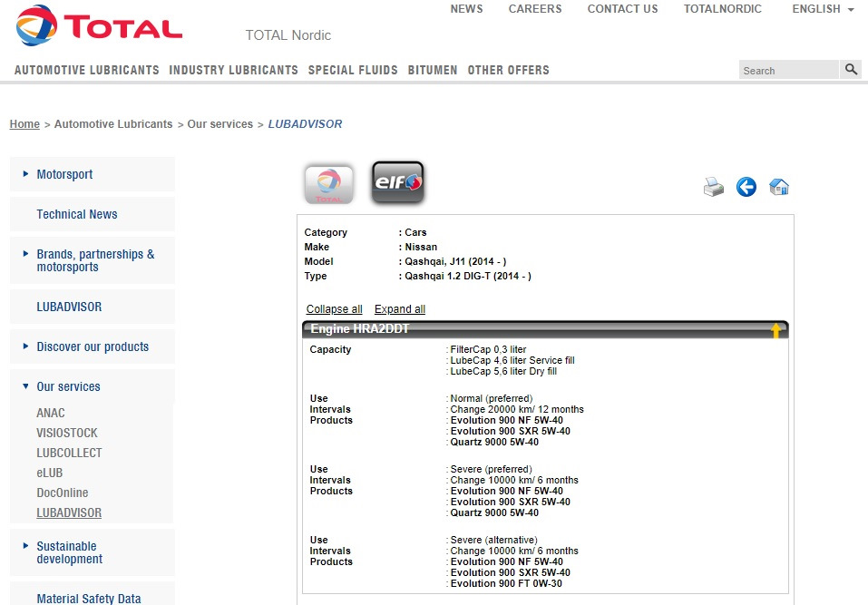This screenshot has width=868, height=605.
Task: Click Evolution 900 NF 5W-40 under Normal
Action: click(x=506, y=420)
